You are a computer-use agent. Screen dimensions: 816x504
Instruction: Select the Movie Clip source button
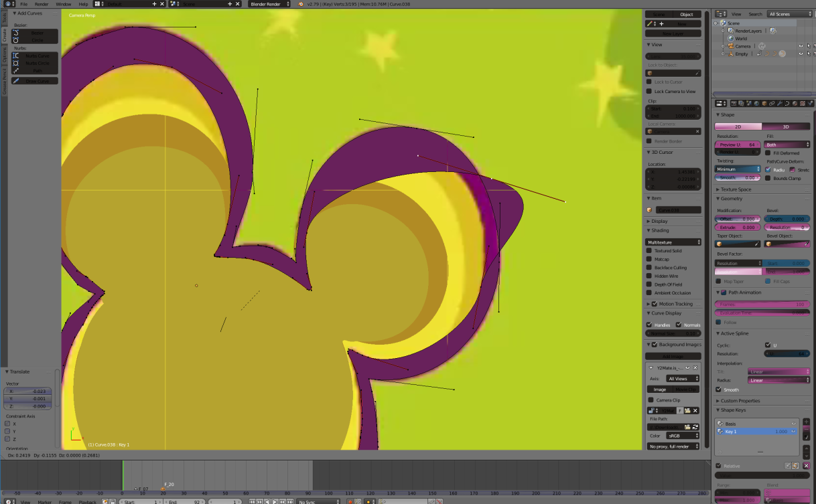coord(685,389)
